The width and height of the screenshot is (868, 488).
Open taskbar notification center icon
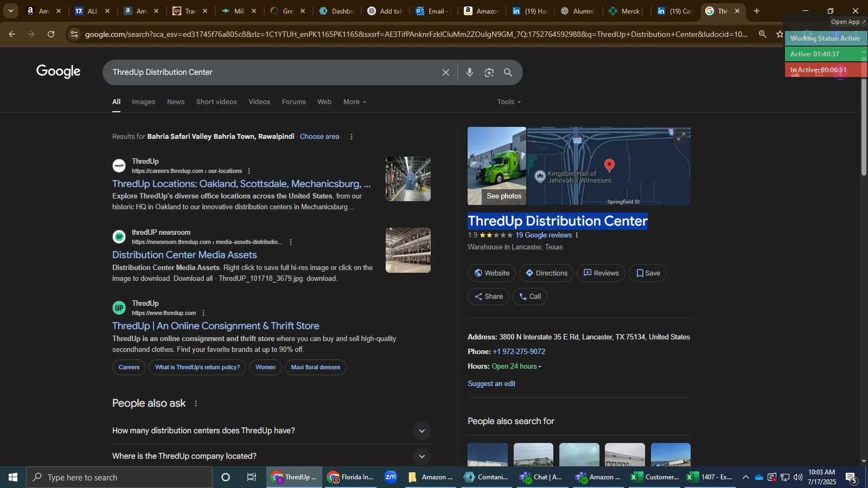coord(851,477)
